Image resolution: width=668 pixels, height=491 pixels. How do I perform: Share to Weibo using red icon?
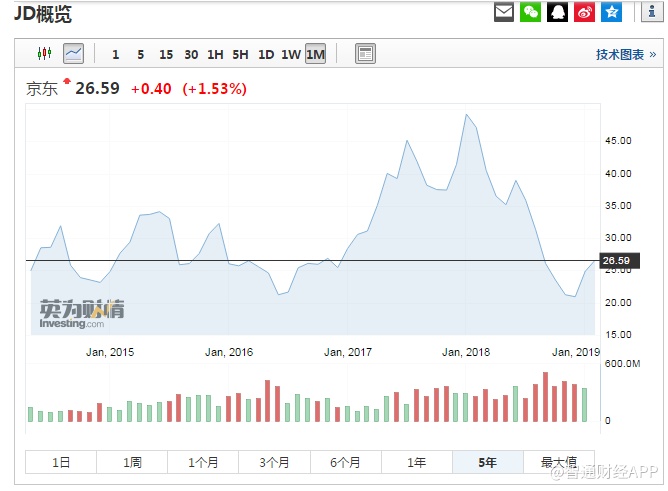pyautogui.click(x=584, y=12)
